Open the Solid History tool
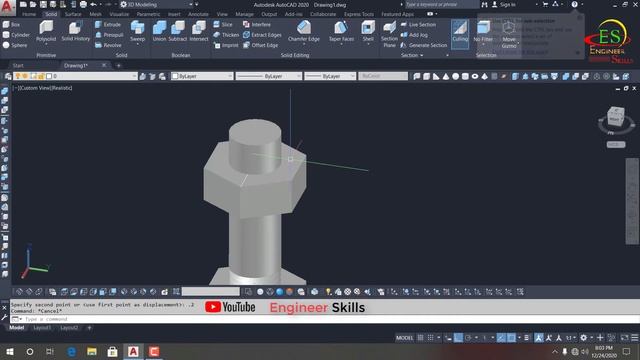Screen dimensions: 640x360 (x=76, y=31)
